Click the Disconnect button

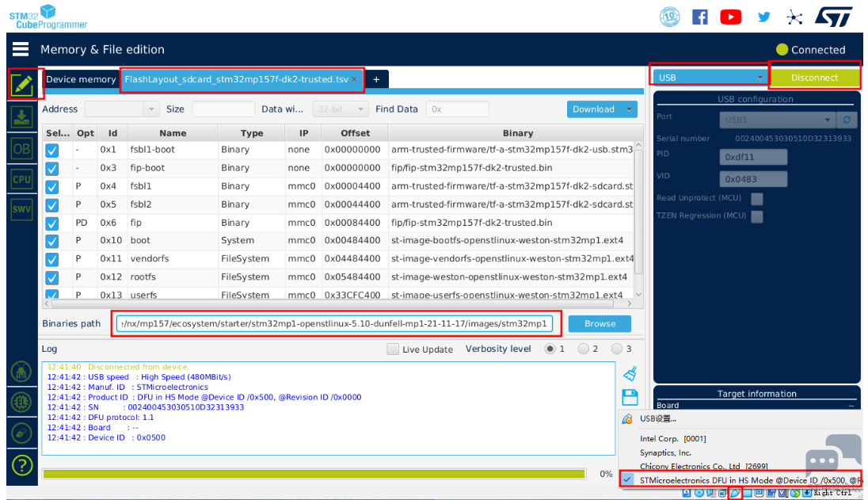pos(814,78)
